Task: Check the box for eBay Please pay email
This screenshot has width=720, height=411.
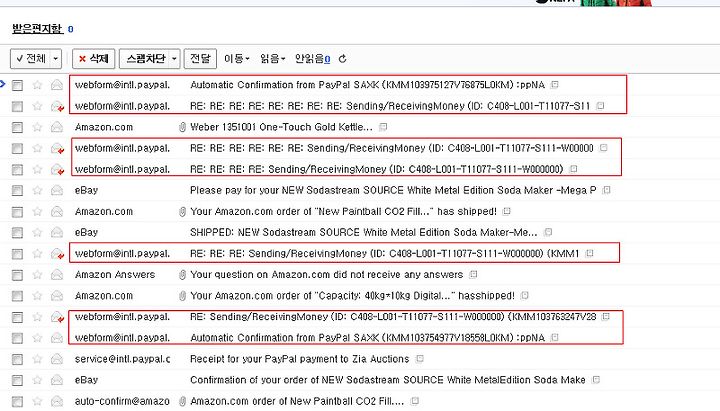Action: click(17, 191)
